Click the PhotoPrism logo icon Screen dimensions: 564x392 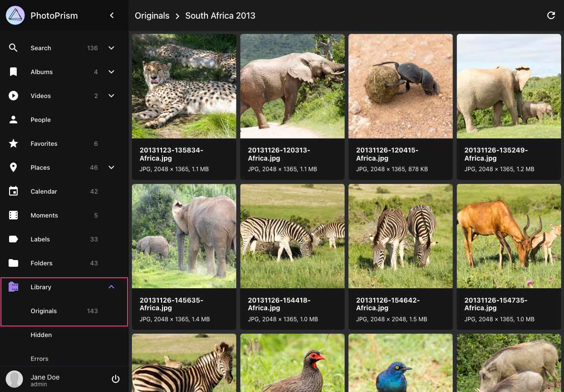(x=15, y=16)
